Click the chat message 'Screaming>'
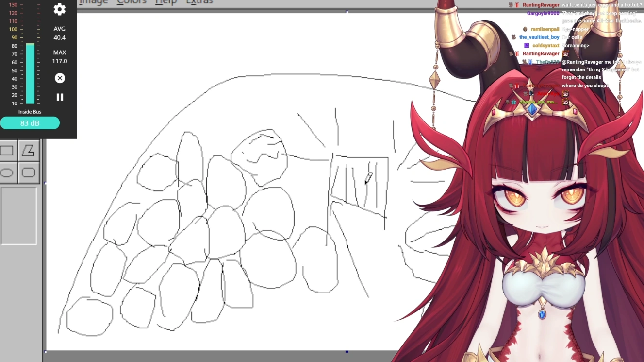644x362 pixels. 576,46
